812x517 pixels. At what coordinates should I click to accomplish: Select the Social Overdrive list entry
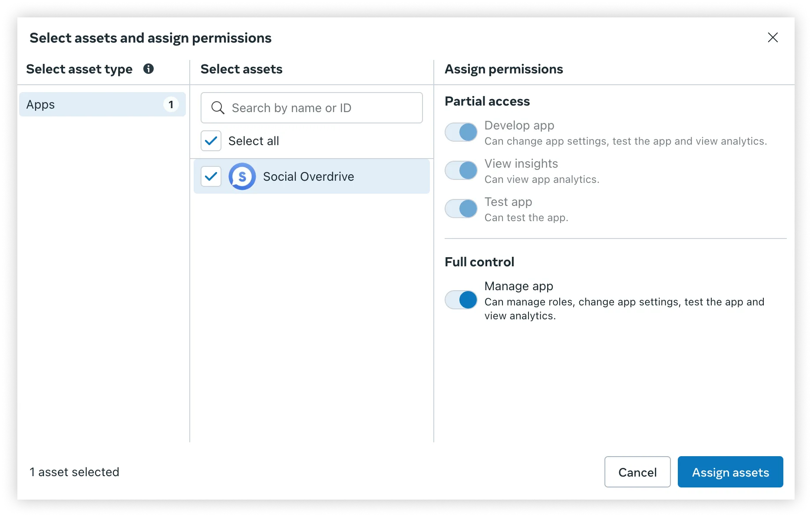point(308,176)
